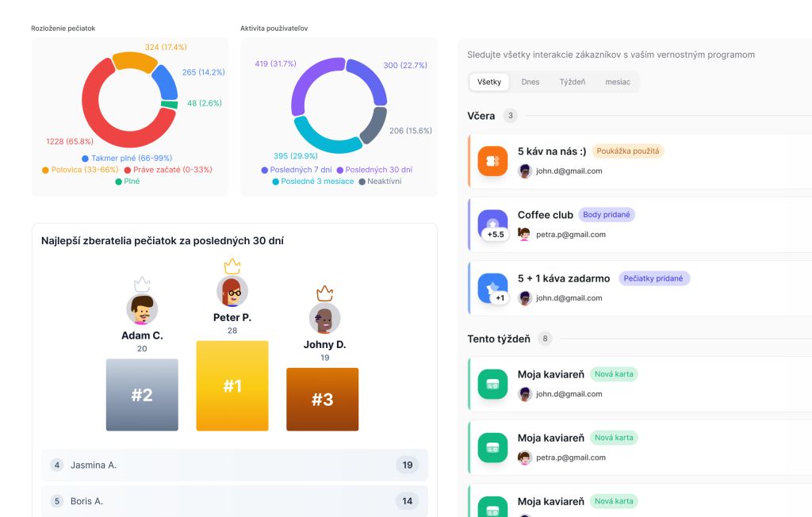Click the orange voucher icon for '5 káv na nás :)'
The height and width of the screenshot is (517, 812).
[492, 161]
